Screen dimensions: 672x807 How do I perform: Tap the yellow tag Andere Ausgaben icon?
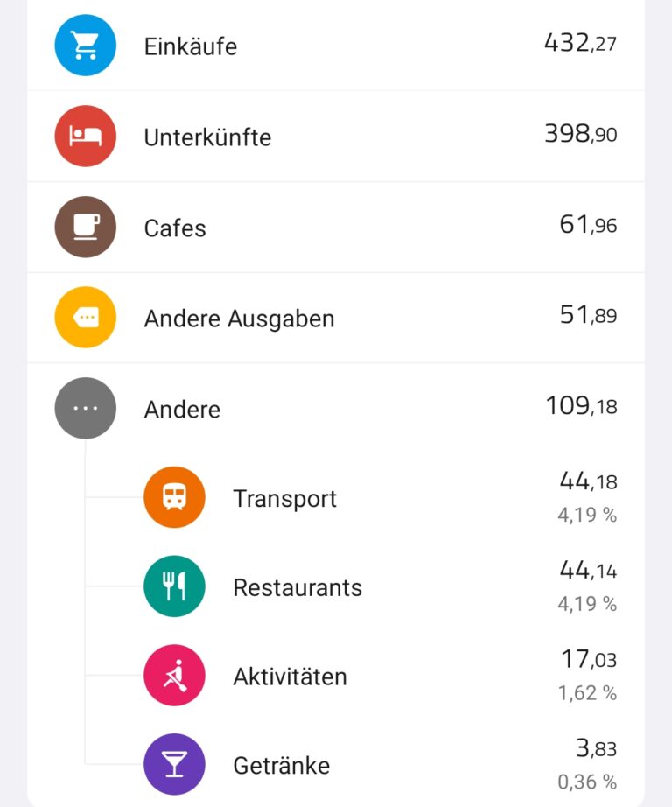pyautogui.click(x=86, y=318)
